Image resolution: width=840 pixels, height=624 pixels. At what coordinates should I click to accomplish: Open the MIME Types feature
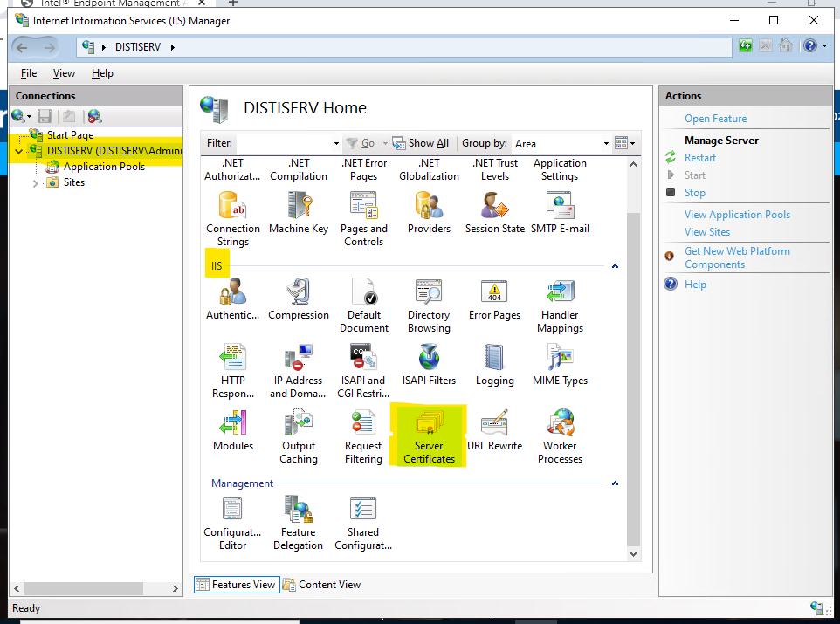pos(560,359)
